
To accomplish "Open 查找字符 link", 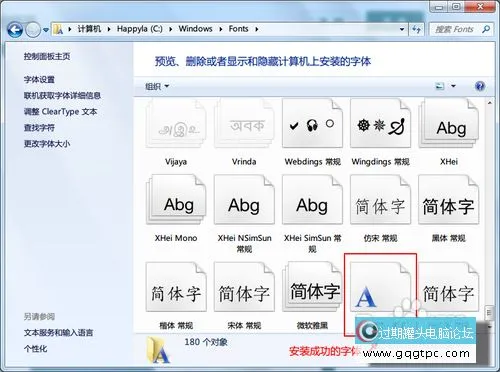I will pos(39,127).
